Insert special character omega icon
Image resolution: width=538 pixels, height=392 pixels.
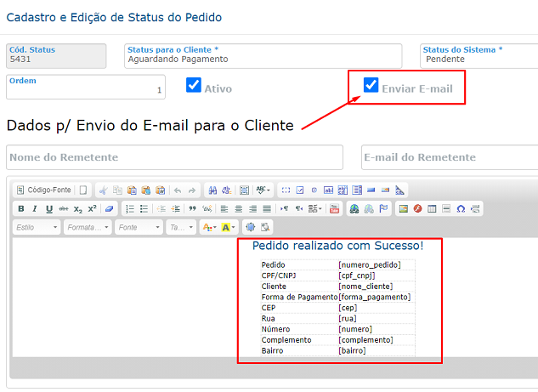(460, 208)
